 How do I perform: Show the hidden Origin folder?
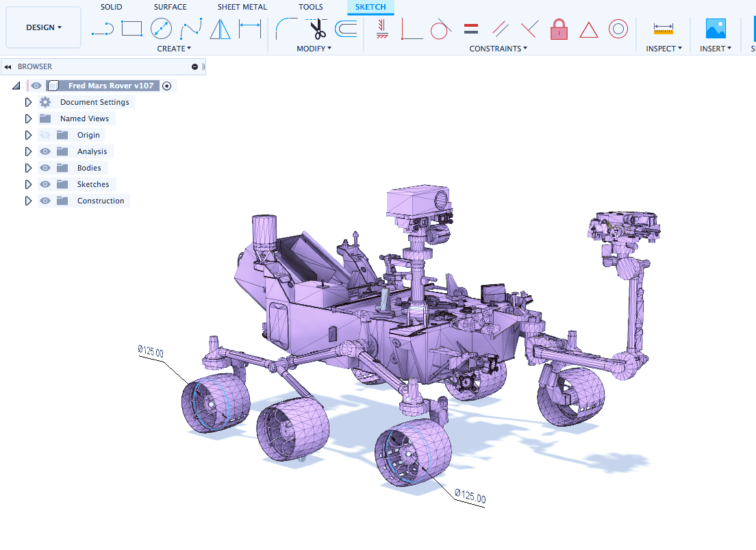click(x=45, y=135)
